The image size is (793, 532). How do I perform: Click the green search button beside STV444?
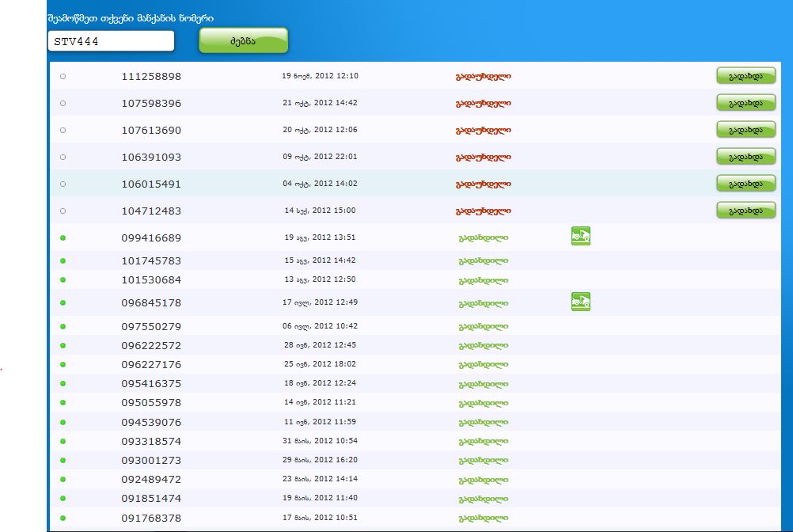[x=243, y=40]
